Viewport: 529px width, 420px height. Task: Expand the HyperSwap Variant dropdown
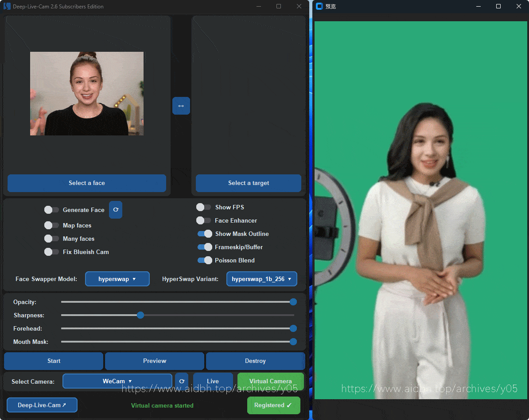coord(261,279)
